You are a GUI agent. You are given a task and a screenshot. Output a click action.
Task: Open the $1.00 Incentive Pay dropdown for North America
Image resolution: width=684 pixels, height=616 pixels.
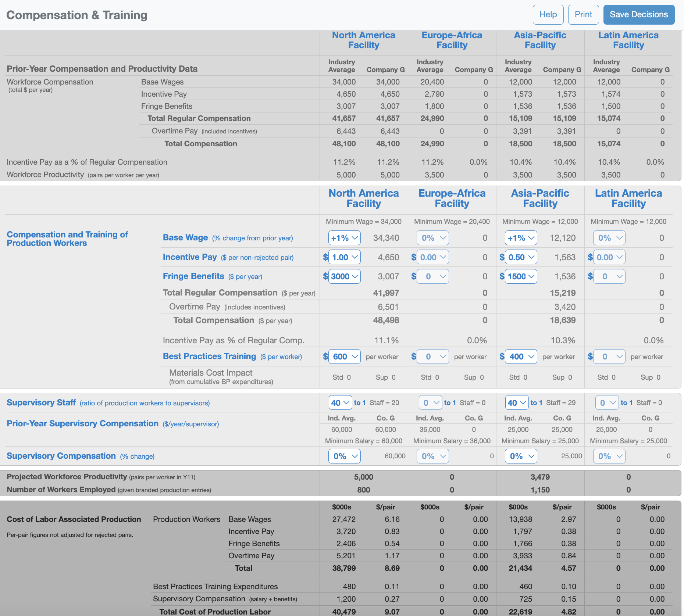344,257
